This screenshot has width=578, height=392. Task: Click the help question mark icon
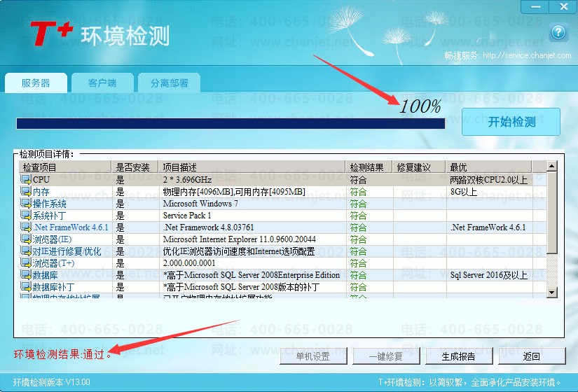558,33
